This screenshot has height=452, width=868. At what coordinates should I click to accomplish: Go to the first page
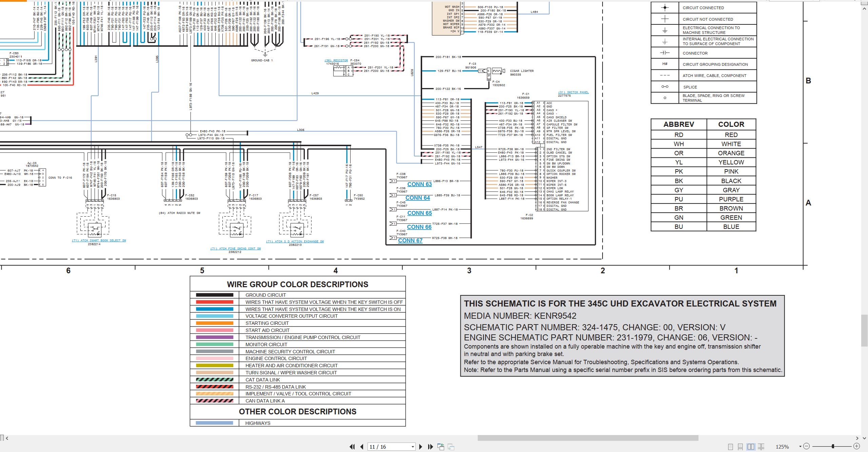pyautogui.click(x=352, y=447)
